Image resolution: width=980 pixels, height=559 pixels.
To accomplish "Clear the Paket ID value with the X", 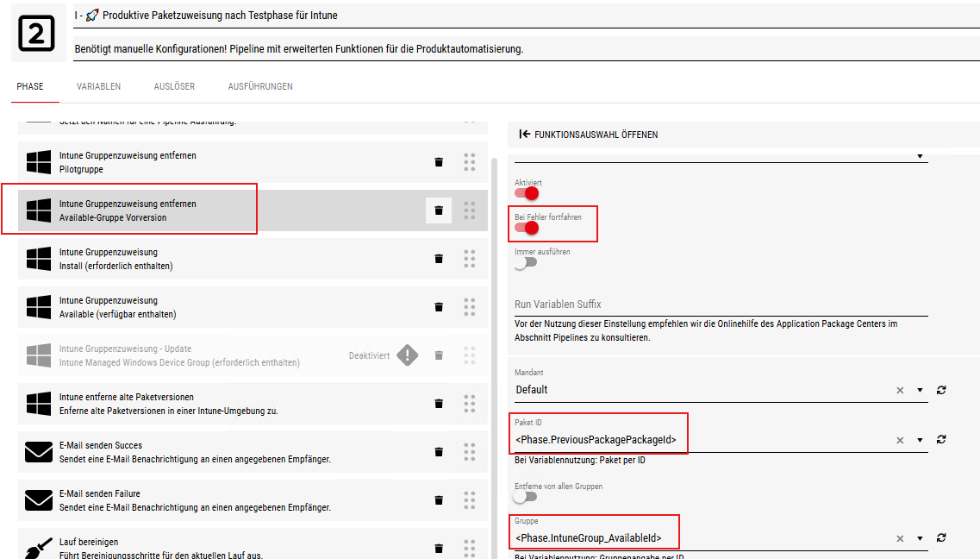I will coord(900,440).
